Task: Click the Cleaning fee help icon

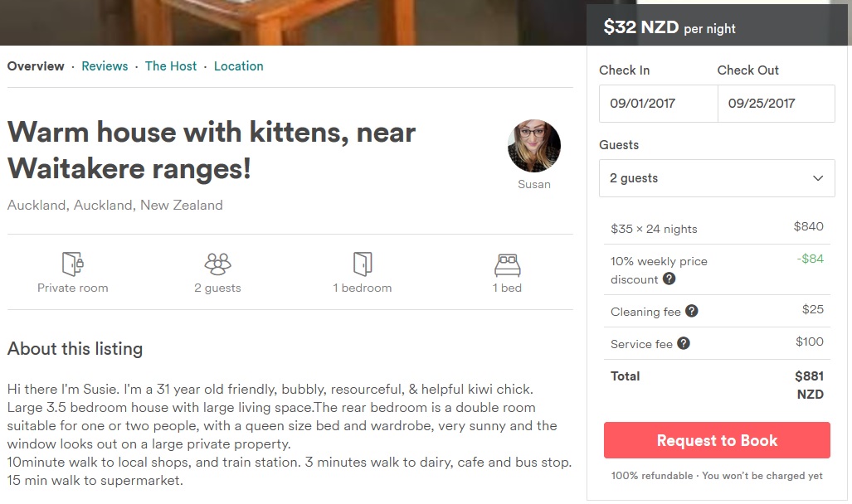Action: coord(692,312)
